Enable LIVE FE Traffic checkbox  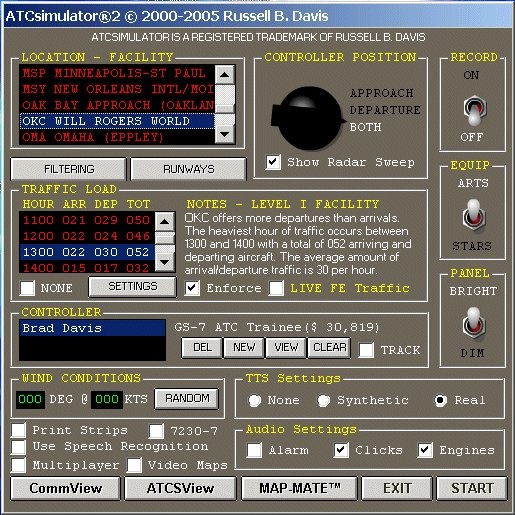276,288
